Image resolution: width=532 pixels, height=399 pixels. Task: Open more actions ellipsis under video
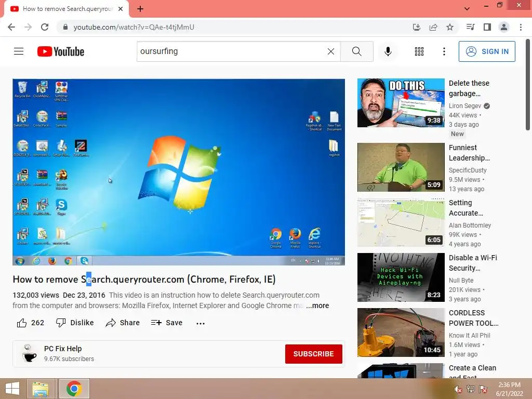coord(201,323)
